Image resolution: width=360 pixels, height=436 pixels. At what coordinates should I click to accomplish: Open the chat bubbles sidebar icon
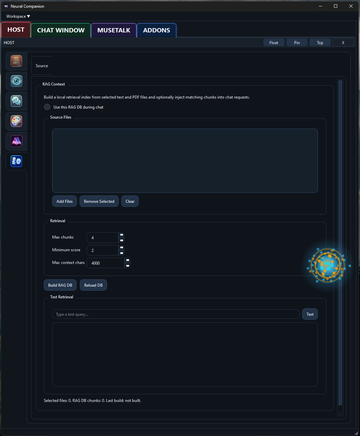click(16, 101)
